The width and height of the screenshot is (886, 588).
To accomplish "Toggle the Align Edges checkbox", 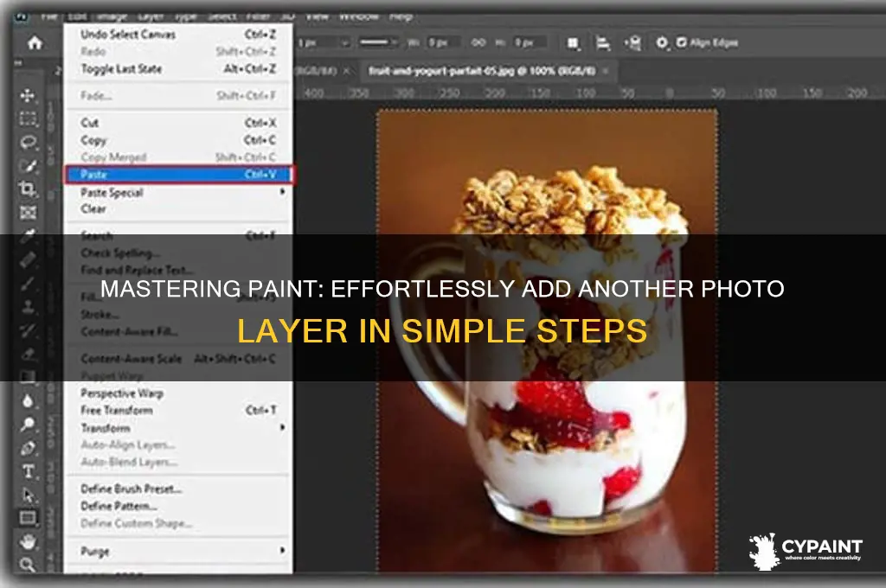I will tap(682, 43).
